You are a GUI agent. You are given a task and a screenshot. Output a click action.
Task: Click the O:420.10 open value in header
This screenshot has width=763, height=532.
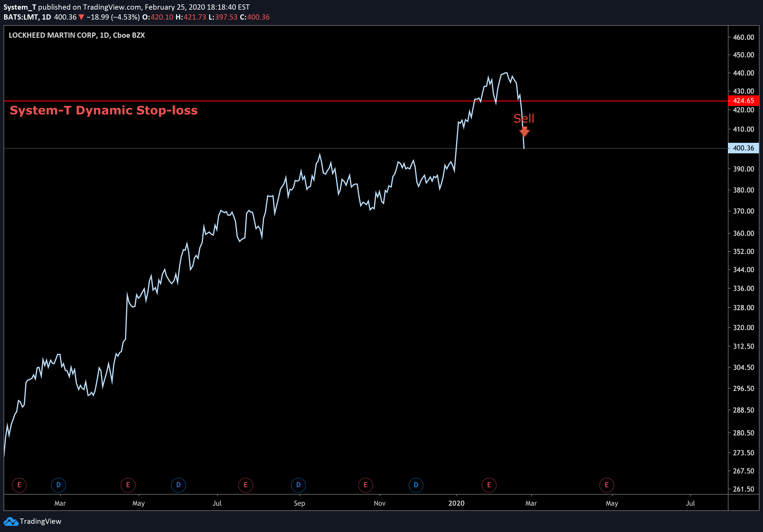(158, 17)
